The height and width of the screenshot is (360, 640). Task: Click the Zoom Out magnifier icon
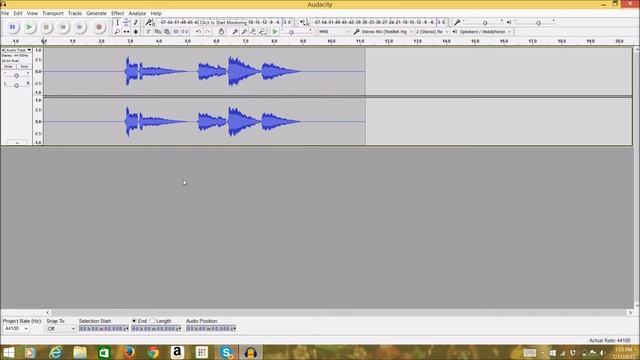click(244, 32)
